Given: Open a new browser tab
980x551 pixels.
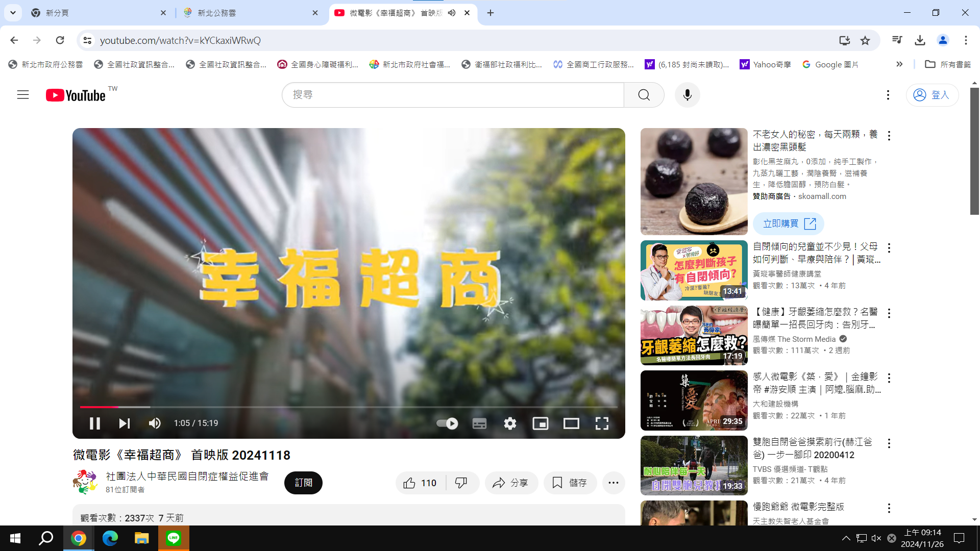Looking at the screenshot, I should (491, 13).
